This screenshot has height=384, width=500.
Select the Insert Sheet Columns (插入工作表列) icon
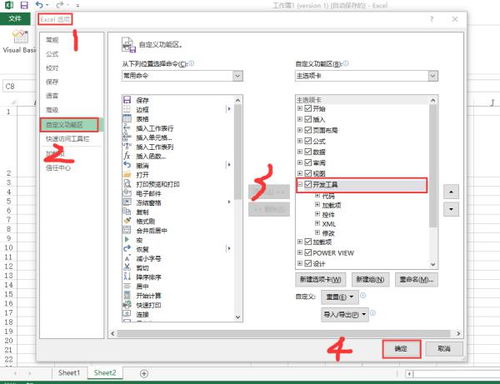pyautogui.click(x=127, y=146)
